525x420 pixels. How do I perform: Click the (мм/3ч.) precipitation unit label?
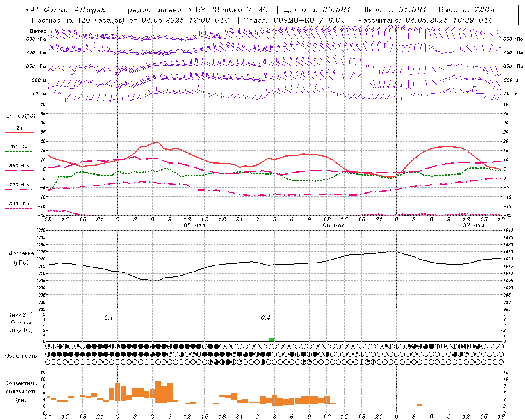click(x=21, y=315)
